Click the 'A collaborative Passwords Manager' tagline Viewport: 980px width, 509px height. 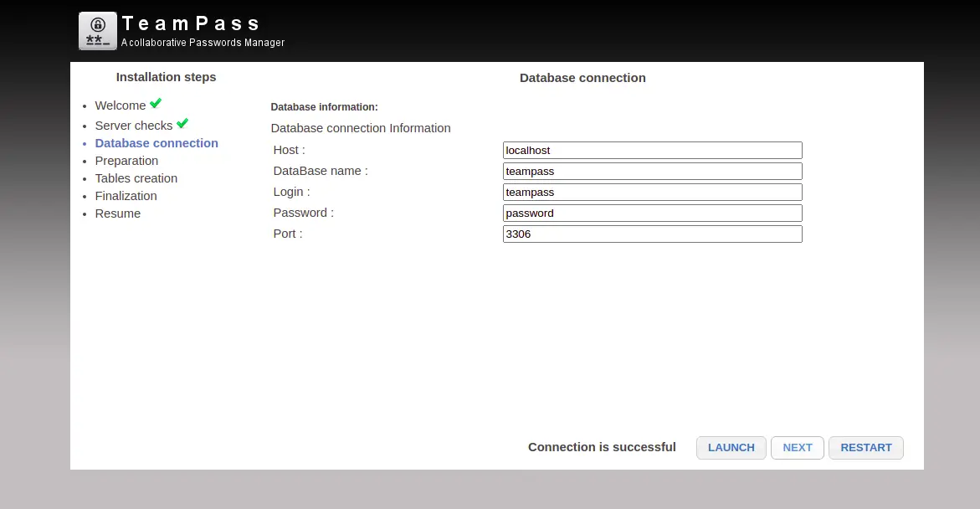[x=203, y=43]
